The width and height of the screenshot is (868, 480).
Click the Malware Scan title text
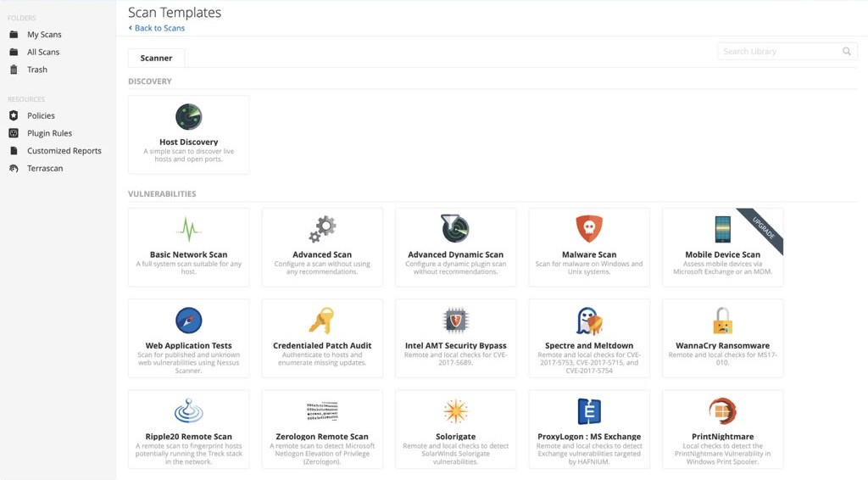click(589, 254)
